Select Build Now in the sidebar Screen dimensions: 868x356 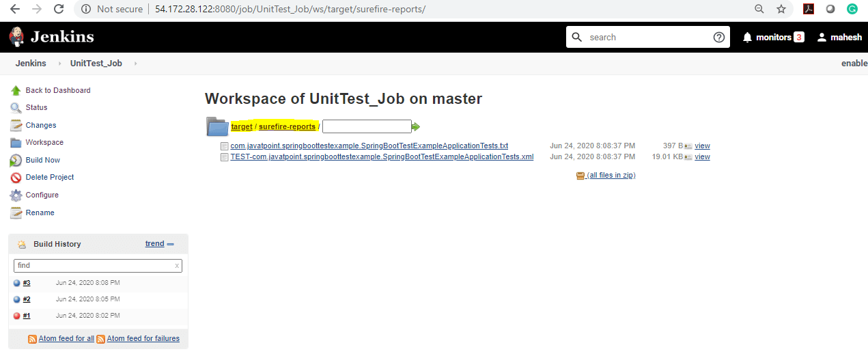(x=43, y=160)
